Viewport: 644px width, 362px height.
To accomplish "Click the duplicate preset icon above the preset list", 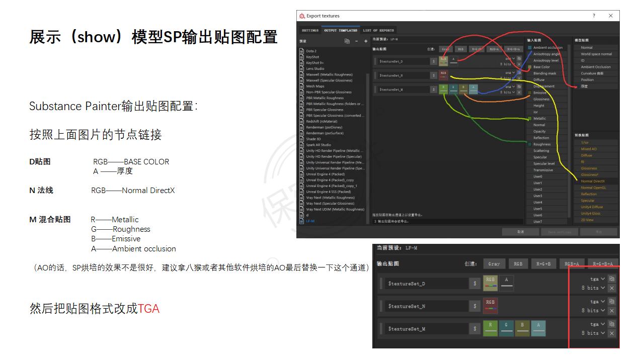I will [347, 41].
